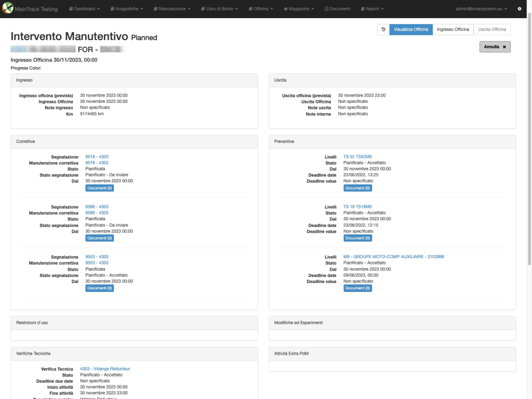532x399 pixels.
Task: Open M9 Groupe Moto-Comp. Auxiliaire link
Action: [x=393, y=257]
